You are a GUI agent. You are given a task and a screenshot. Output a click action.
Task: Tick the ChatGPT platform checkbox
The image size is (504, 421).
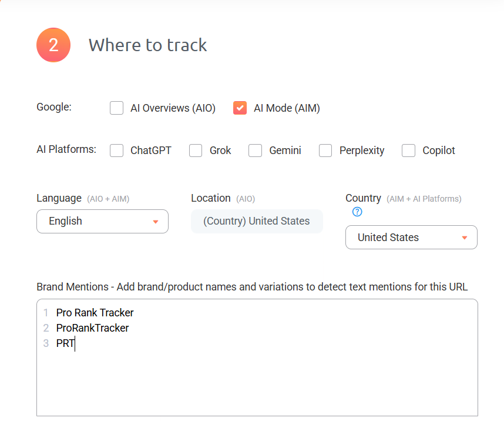[x=116, y=151]
